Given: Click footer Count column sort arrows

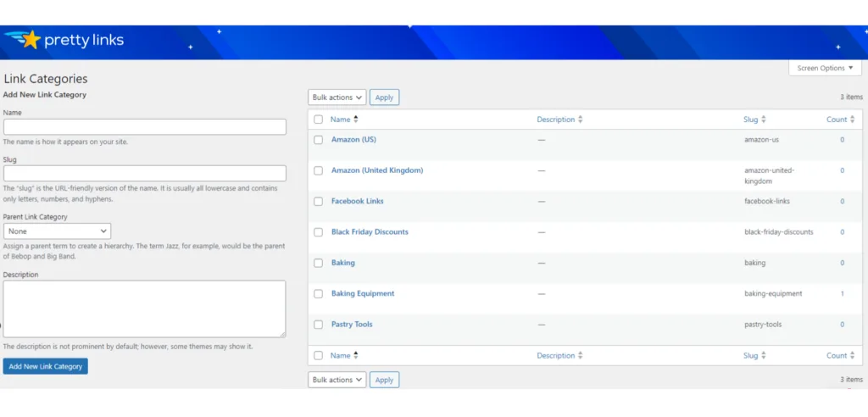Looking at the screenshot, I should tap(853, 355).
